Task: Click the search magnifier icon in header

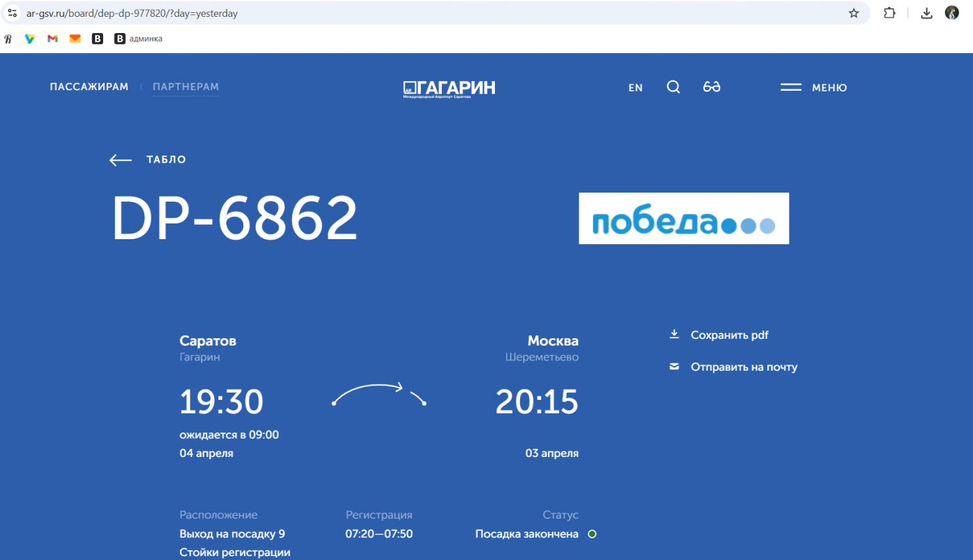Action: (x=673, y=87)
